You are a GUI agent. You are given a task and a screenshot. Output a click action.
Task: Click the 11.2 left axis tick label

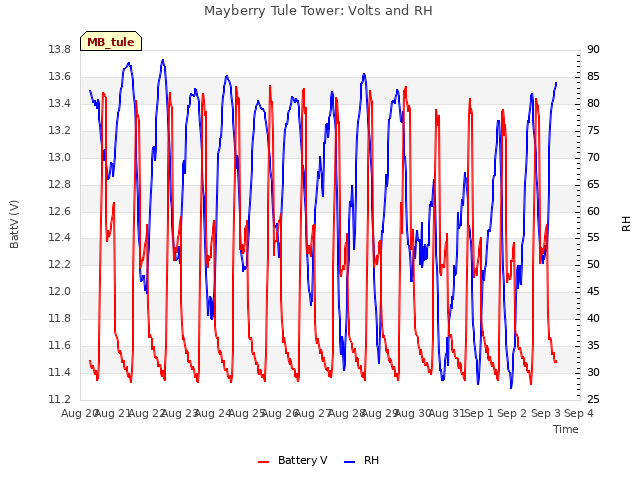tap(59, 400)
